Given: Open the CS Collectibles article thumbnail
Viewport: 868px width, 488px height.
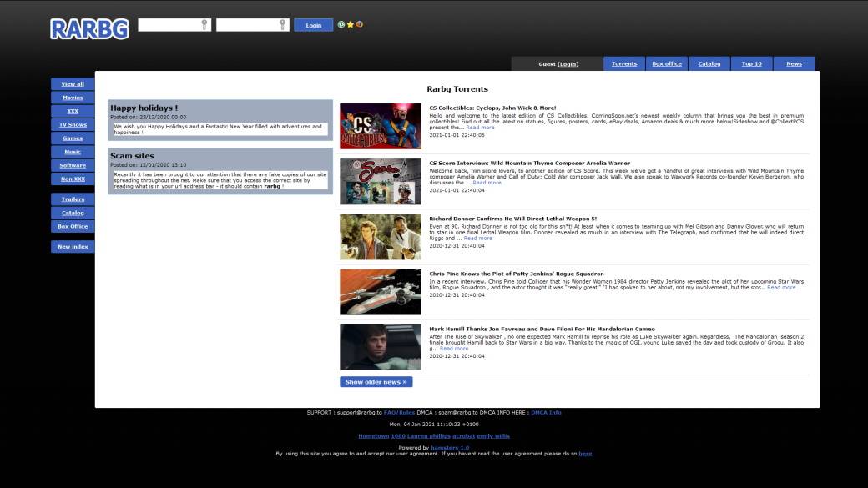Looking at the screenshot, I should 380,126.
